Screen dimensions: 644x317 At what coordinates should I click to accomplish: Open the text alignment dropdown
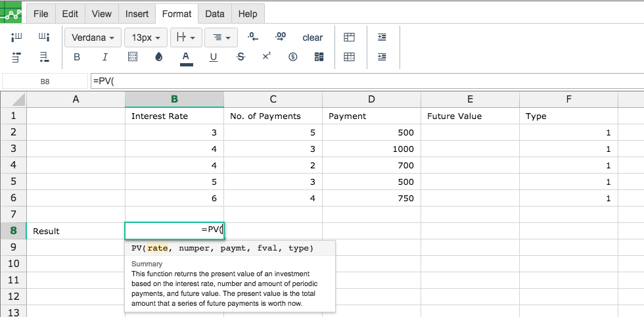click(x=221, y=37)
